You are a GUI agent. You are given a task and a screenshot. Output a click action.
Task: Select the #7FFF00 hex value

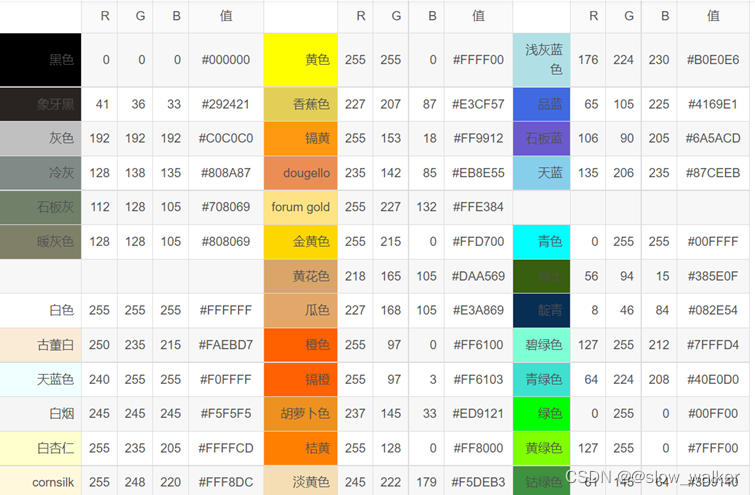click(x=713, y=448)
